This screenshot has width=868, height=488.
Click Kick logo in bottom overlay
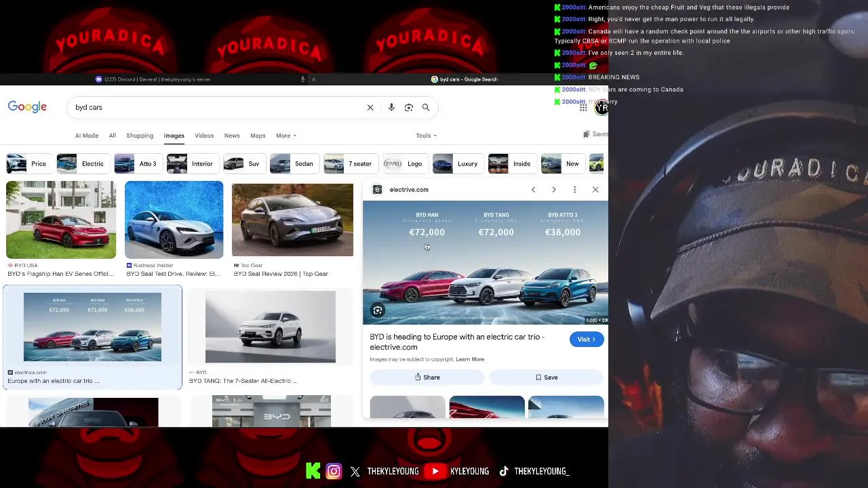313,471
